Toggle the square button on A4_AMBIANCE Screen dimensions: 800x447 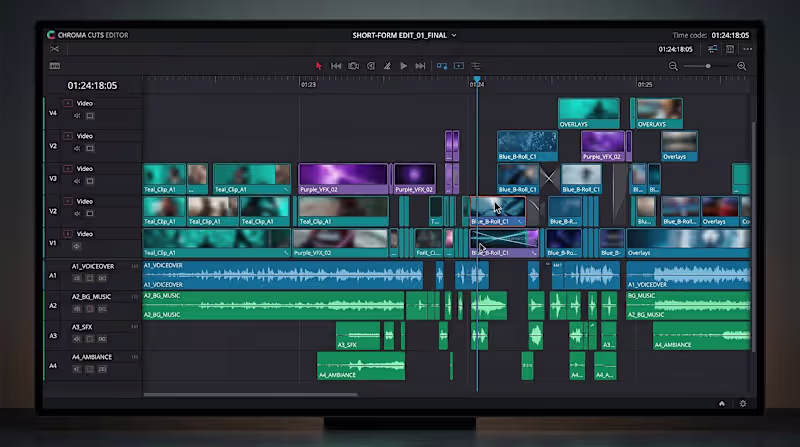pos(90,369)
